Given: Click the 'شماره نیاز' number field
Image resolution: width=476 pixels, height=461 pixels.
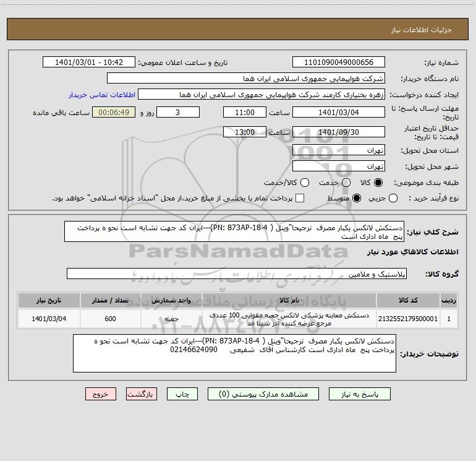Looking at the screenshot, I should click(338, 62).
